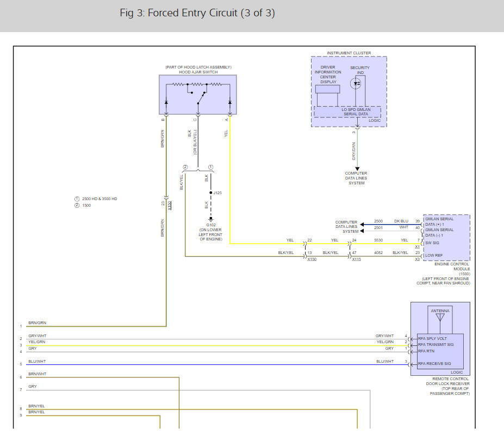The height and width of the screenshot is (440, 504).
Task: Click the BRN/GRN label at line 1
Action: pyautogui.click(x=38, y=323)
